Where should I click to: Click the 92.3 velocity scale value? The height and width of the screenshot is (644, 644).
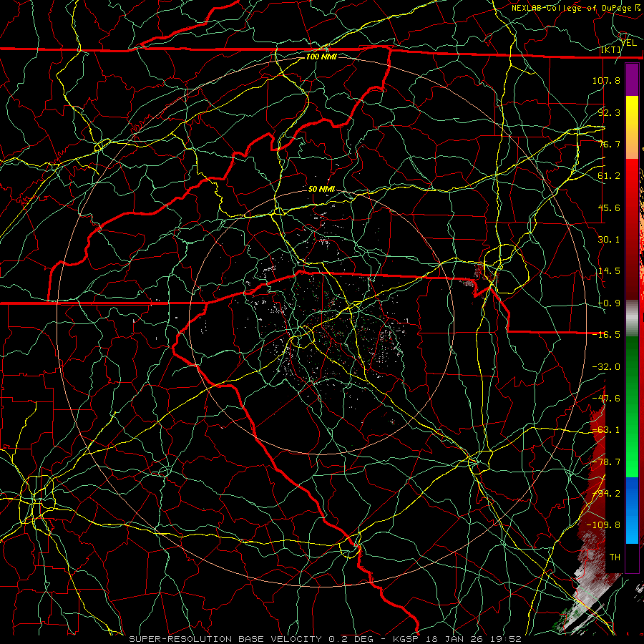pos(609,112)
